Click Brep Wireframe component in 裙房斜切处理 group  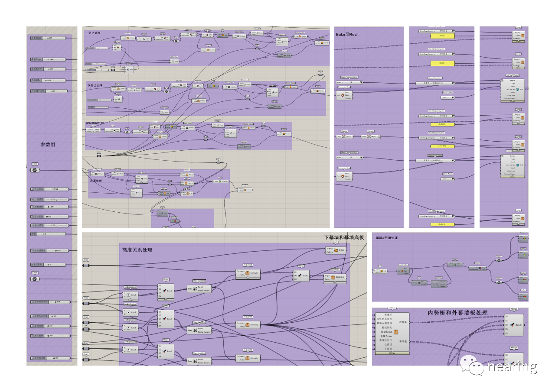click(x=188, y=128)
